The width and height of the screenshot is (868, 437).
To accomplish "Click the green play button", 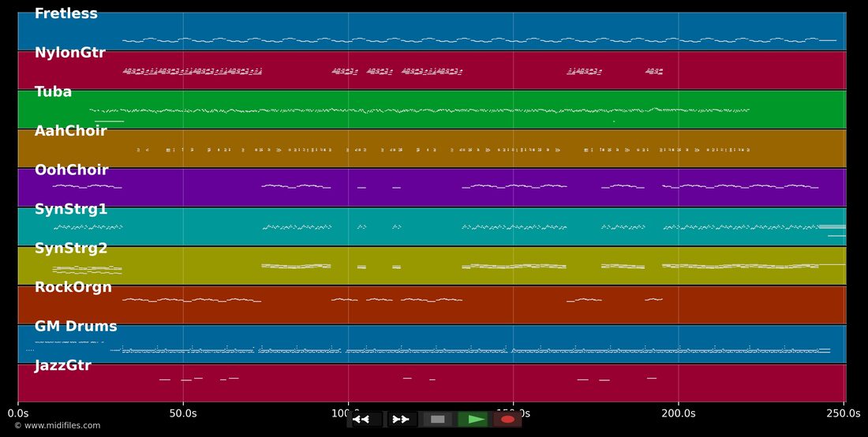I will coord(473,420).
